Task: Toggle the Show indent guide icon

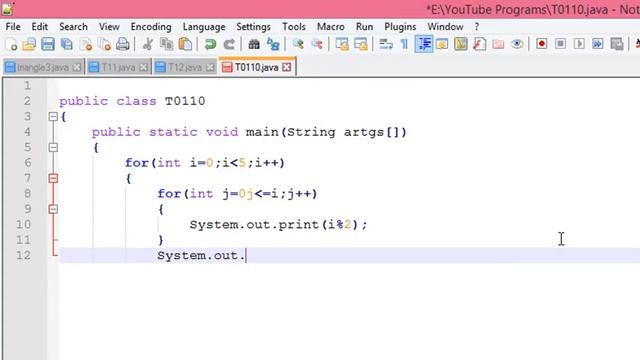Action: click(424, 44)
